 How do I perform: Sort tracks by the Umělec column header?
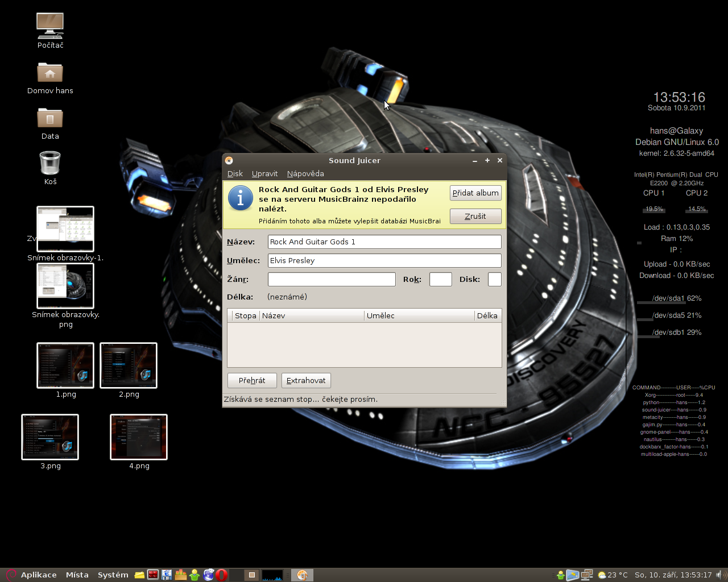(419, 316)
